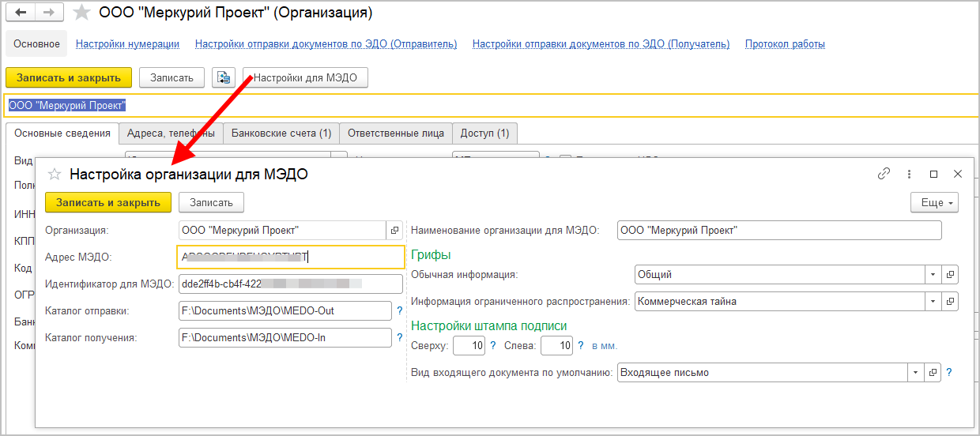Open the Организация field's record icon

pyautogui.click(x=394, y=231)
